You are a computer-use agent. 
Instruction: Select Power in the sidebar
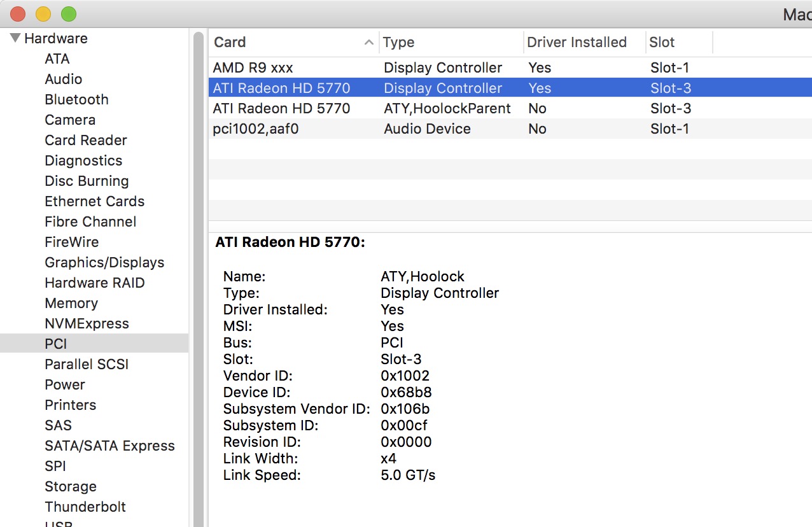pos(65,384)
